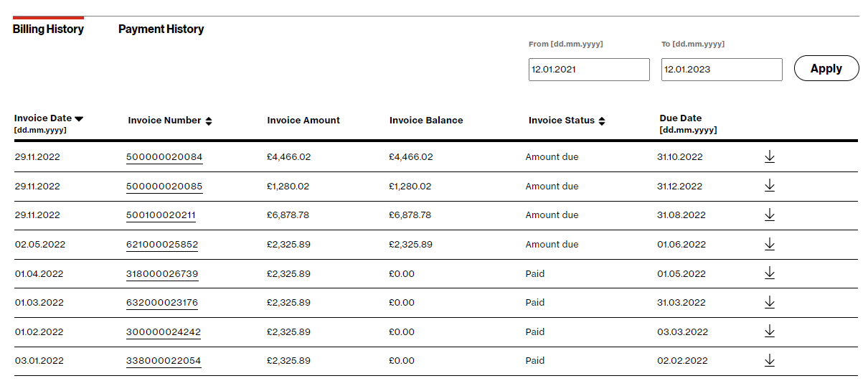The width and height of the screenshot is (868, 381).
Task: Select due date 01.05.2022
Action: [x=681, y=274]
